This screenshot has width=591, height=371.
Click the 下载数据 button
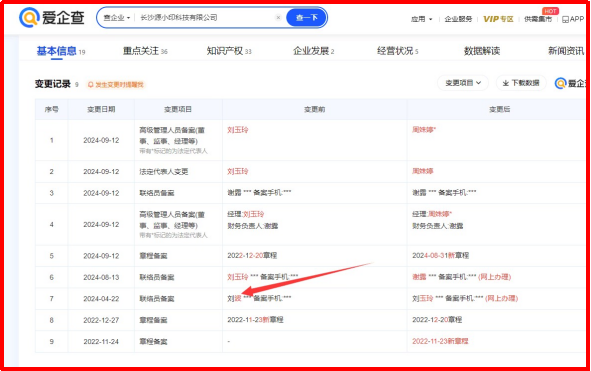[521, 83]
